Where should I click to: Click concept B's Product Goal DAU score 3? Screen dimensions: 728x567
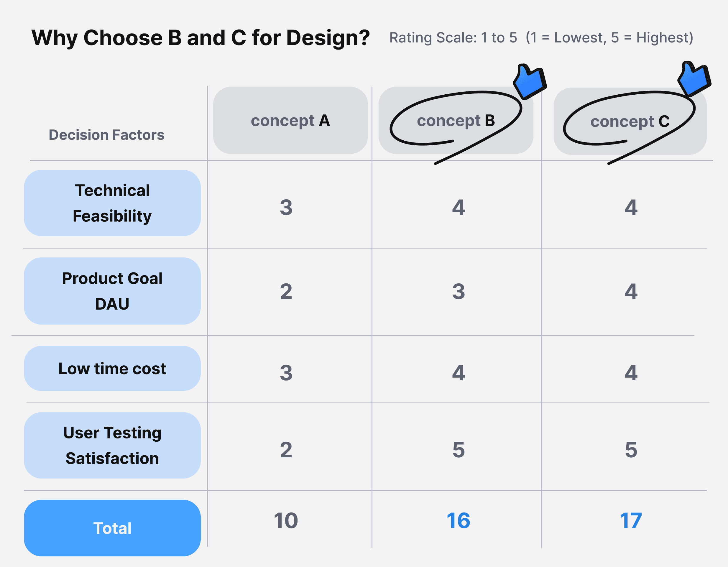[458, 291]
